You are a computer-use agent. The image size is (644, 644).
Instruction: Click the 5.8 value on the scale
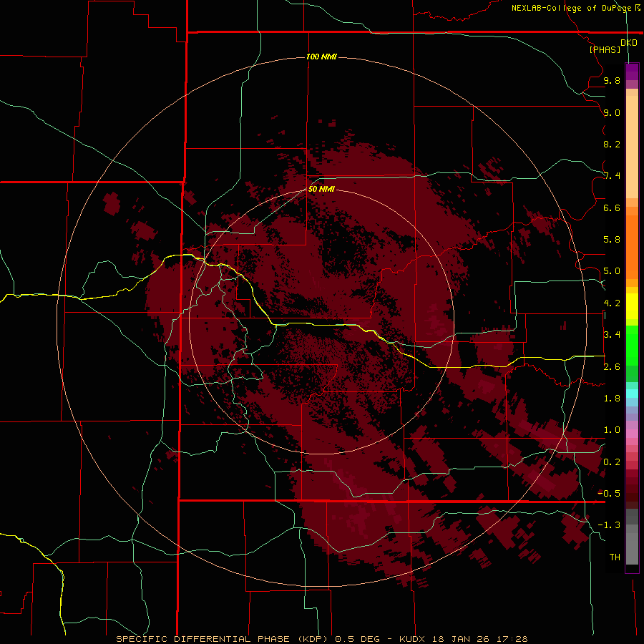coord(612,240)
